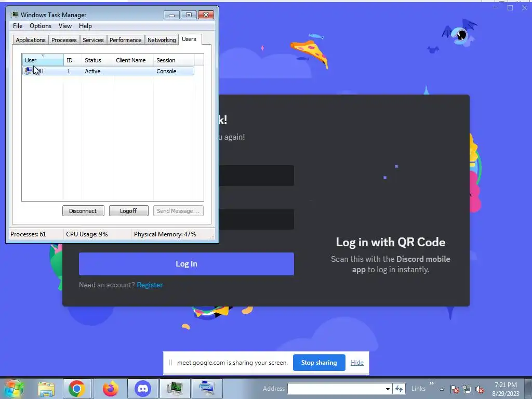Open the Windows Start menu orb
The image size is (532, 399).
pos(14,389)
